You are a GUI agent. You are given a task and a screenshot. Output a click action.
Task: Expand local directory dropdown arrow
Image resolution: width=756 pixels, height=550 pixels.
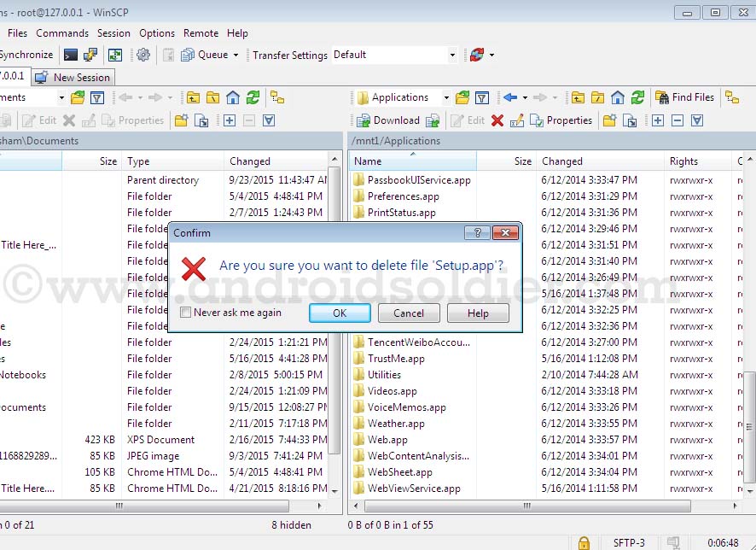click(61, 98)
